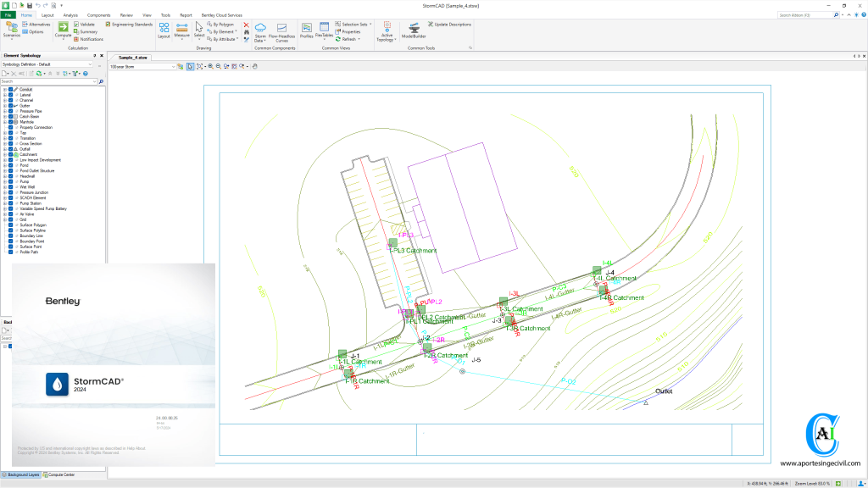This screenshot has width=868, height=488.
Task: Click Update Descriptions button
Action: [452, 25]
